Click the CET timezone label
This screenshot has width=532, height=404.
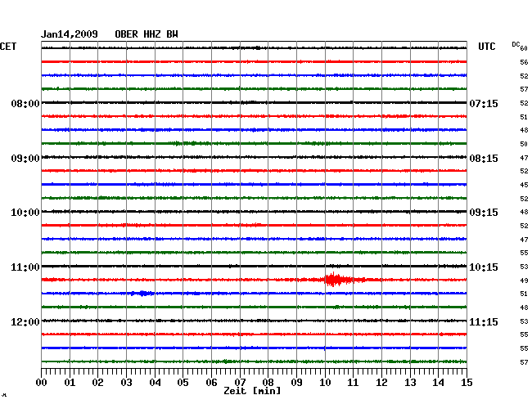coord(8,47)
